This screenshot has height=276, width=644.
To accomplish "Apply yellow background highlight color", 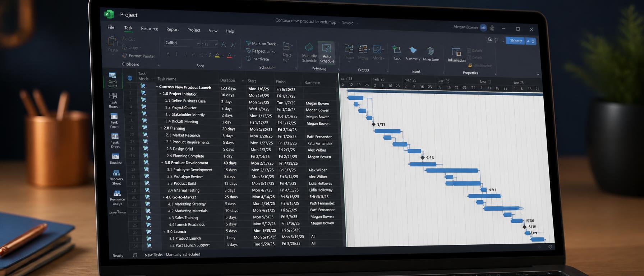I will tap(217, 55).
